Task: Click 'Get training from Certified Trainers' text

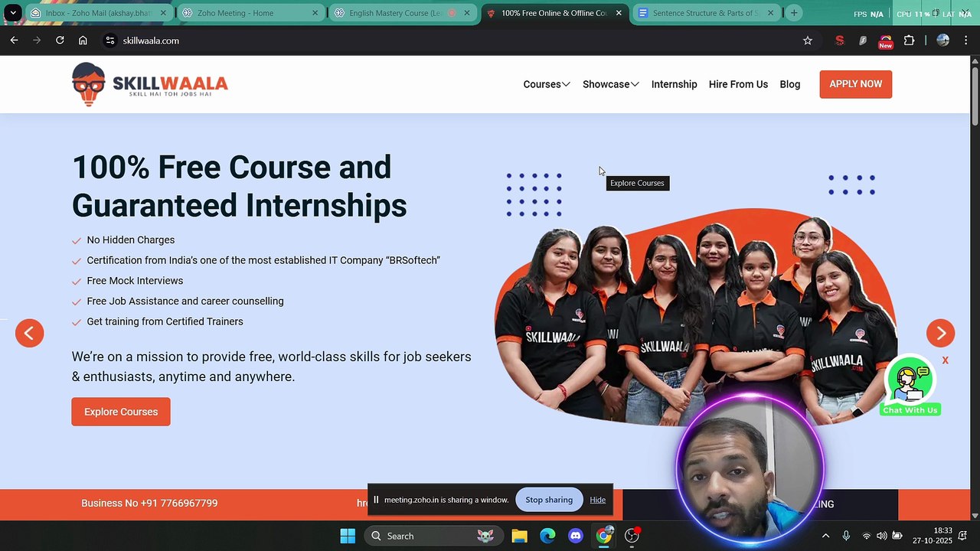Action: (165, 321)
